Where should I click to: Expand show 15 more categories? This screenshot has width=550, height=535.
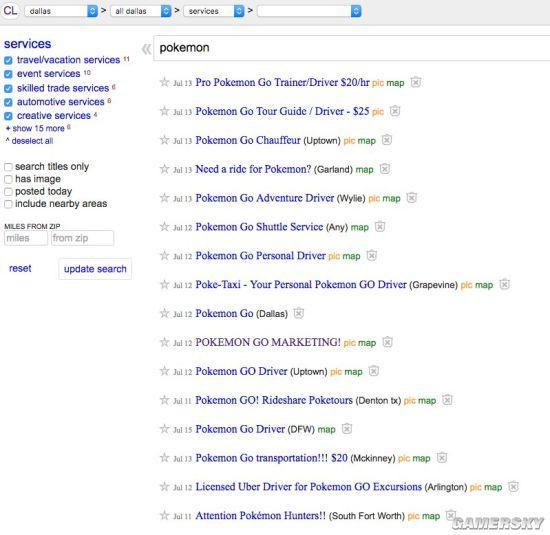[38, 128]
